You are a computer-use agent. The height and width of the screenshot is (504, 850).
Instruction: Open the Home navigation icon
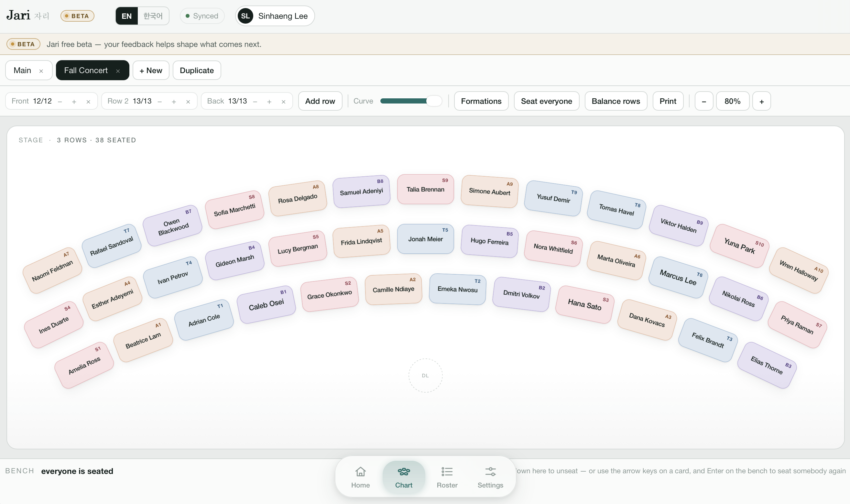[x=360, y=471]
